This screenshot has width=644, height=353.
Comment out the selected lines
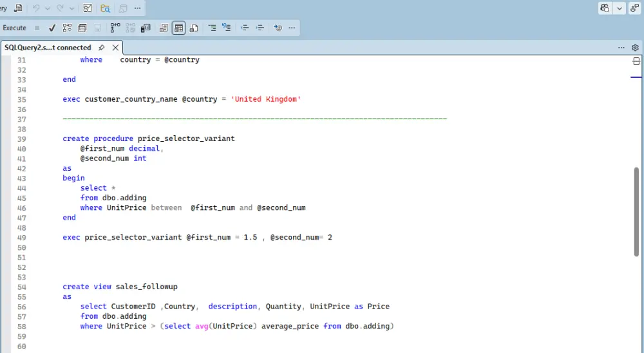(212, 28)
